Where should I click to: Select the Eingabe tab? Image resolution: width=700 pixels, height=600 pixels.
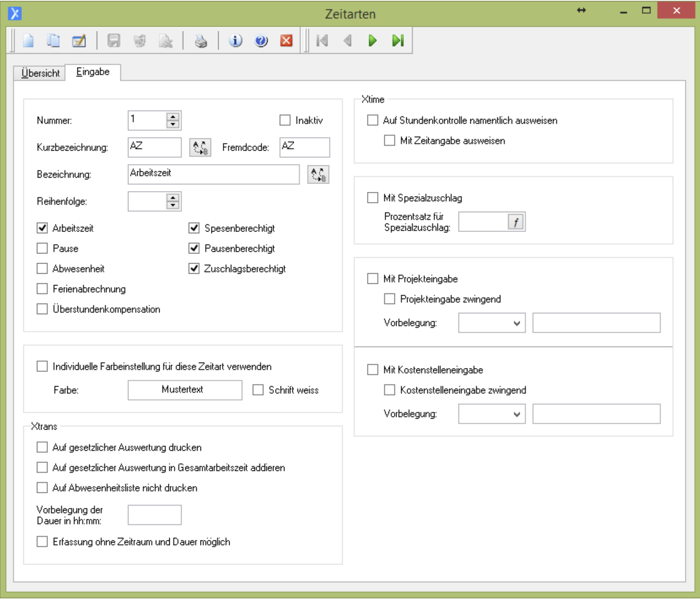coord(93,72)
